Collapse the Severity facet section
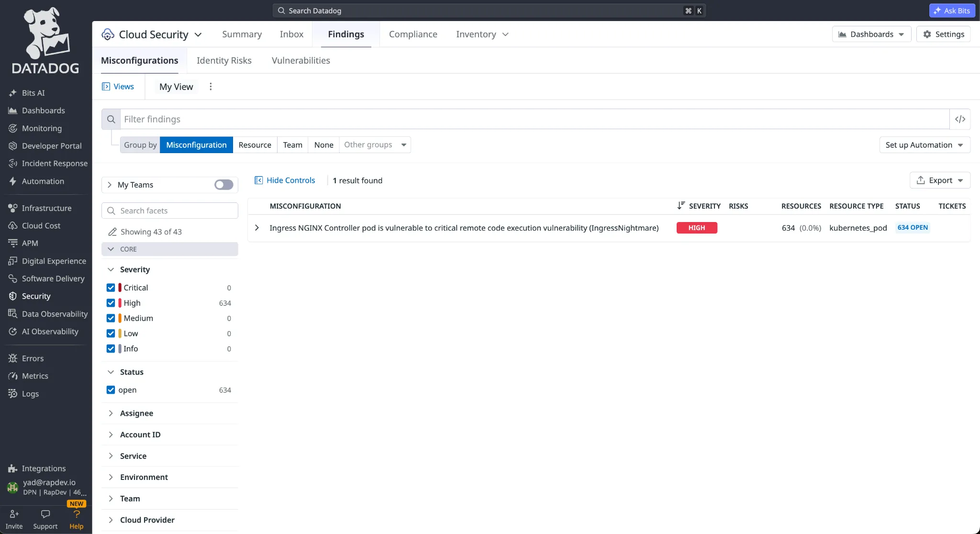The width and height of the screenshot is (980, 534). pyautogui.click(x=111, y=269)
